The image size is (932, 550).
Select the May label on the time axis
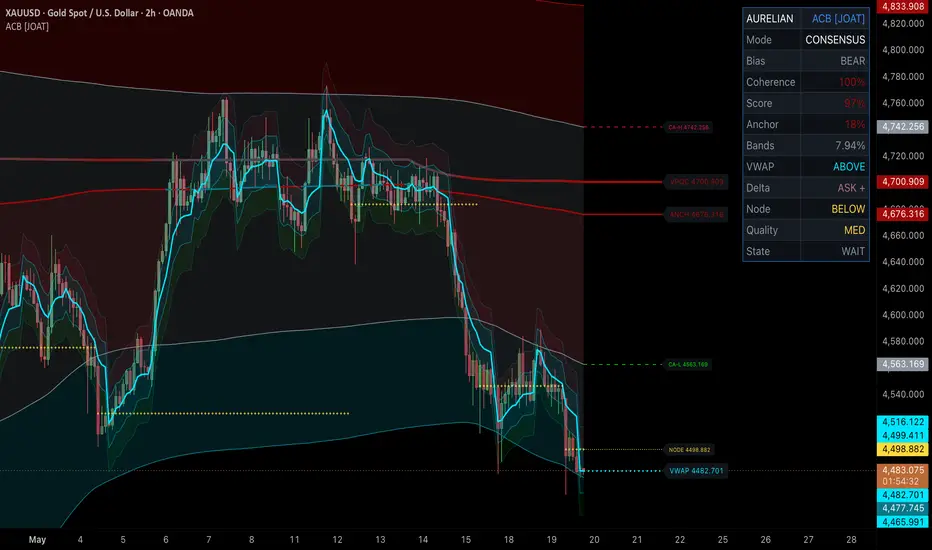click(37, 539)
